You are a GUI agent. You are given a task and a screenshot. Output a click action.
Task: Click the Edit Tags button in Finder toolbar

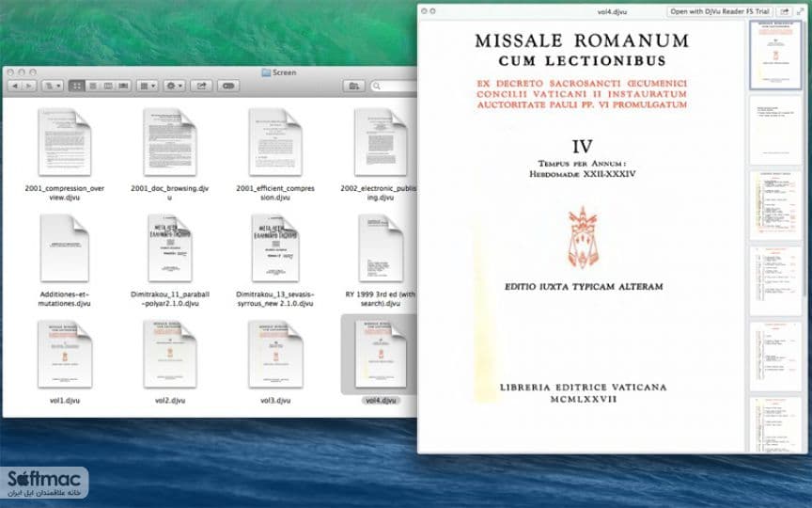[x=228, y=86]
